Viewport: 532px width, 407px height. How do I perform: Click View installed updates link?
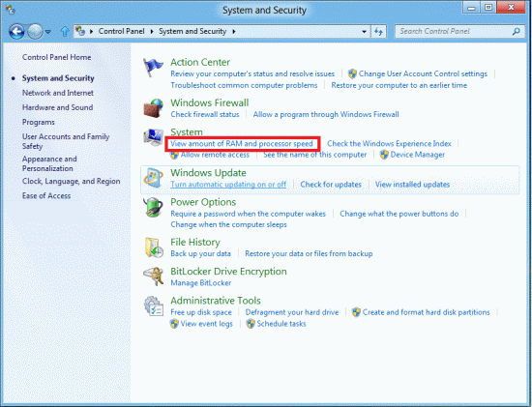tap(412, 185)
